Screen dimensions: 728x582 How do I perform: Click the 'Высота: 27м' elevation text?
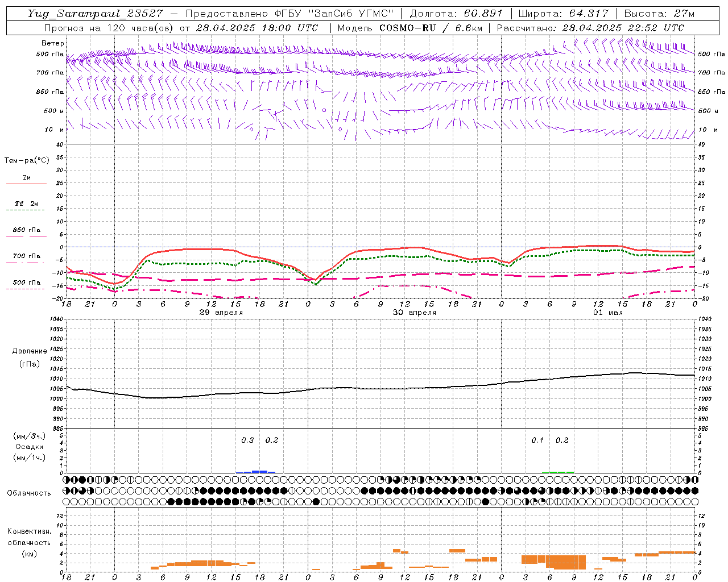659,14
